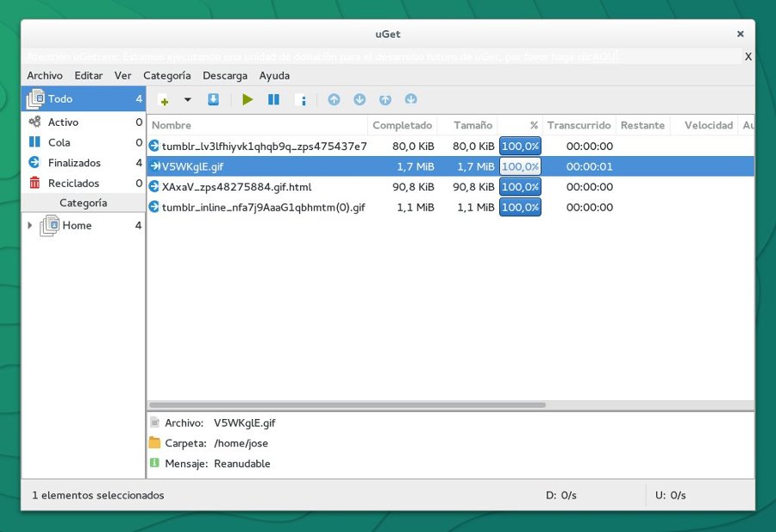The width and height of the screenshot is (776, 532).
Task: Click the save/download blue arrow toolbar icon
Action: (x=213, y=100)
